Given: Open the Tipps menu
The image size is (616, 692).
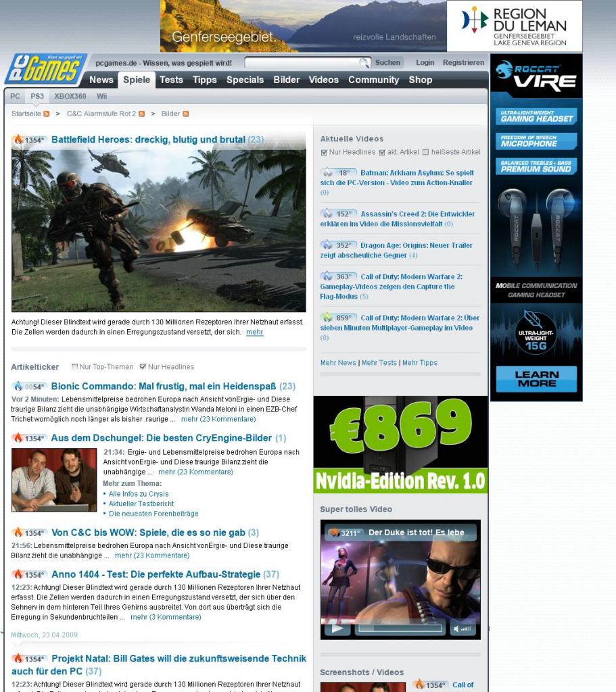Looking at the screenshot, I should click(x=204, y=80).
